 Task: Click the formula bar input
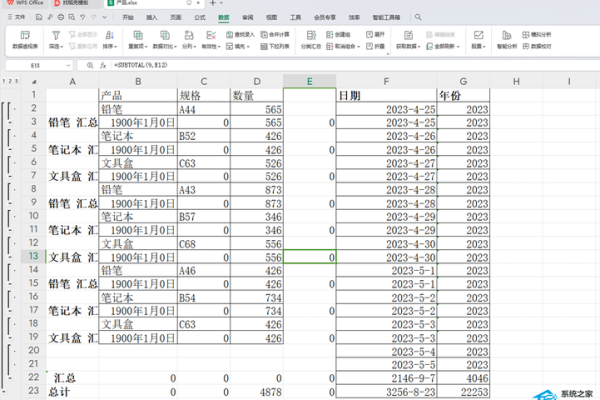point(300,64)
